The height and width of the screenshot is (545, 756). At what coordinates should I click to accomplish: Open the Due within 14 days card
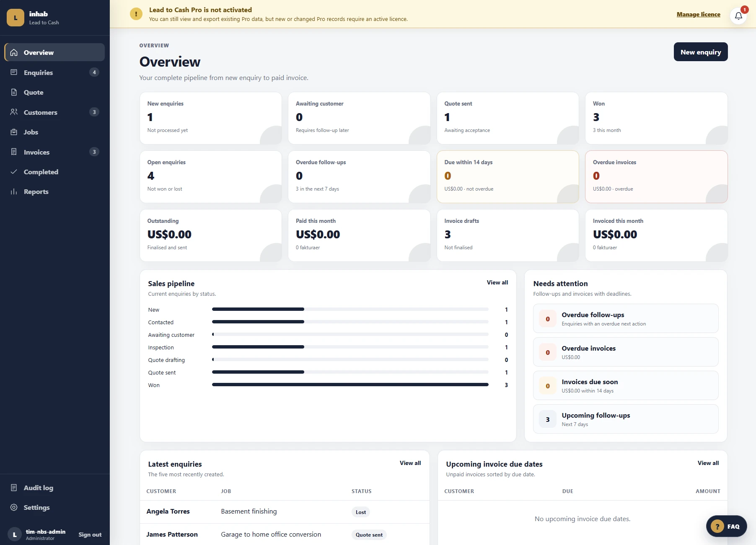[508, 177]
